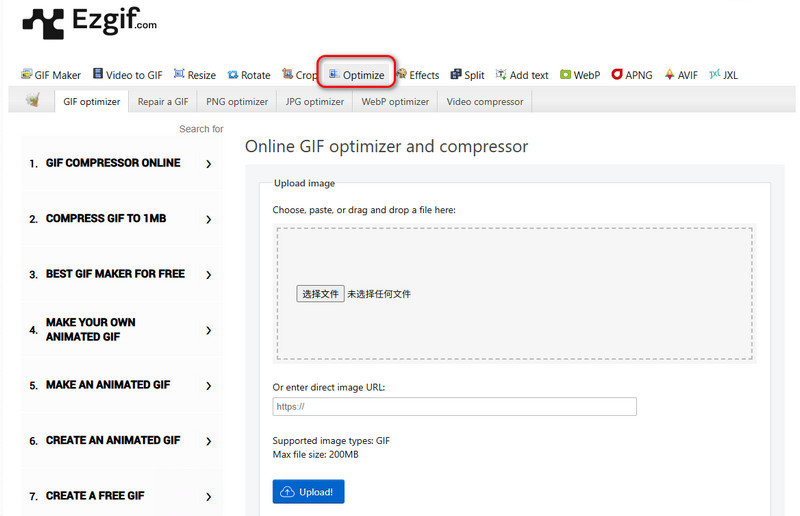Click the WebP green icon
Image resolution: width=800 pixels, height=516 pixels.
(565, 75)
